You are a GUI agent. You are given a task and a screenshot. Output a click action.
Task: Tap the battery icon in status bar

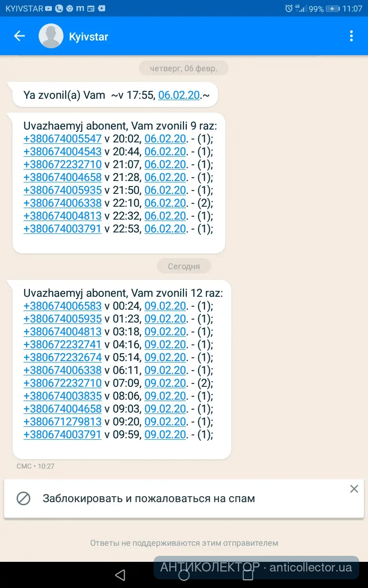(x=333, y=8)
